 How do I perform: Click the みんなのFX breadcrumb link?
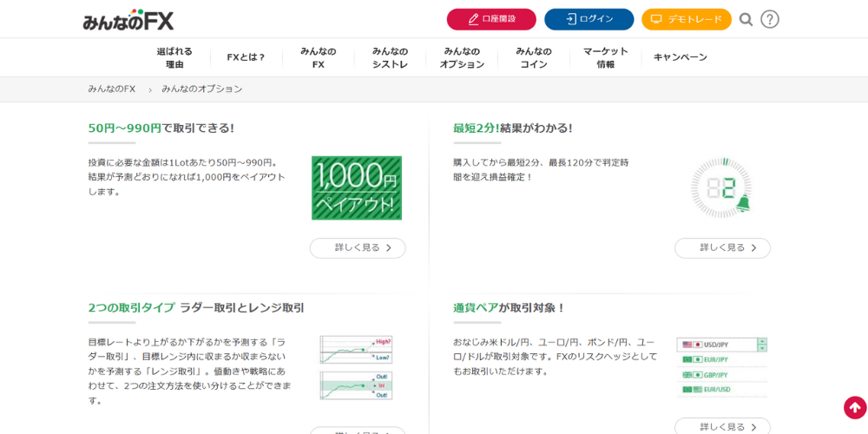pyautogui.click(x=111, y=89)
